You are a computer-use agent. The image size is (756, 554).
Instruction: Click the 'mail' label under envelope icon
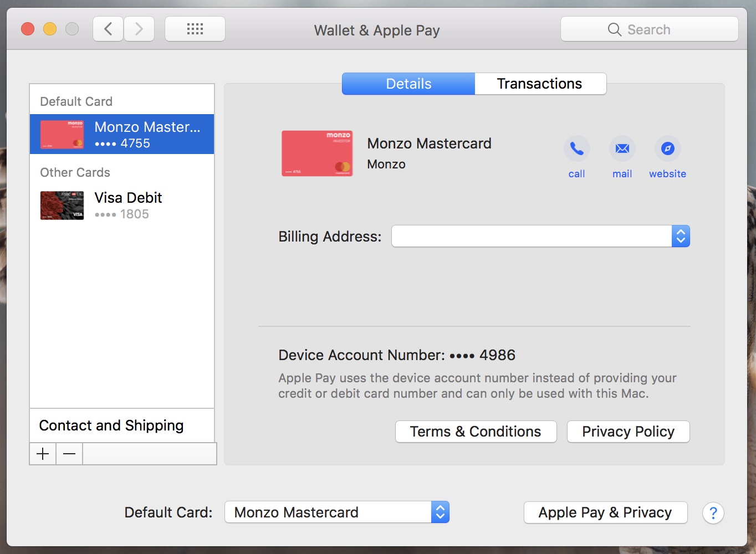pos(622,174)
